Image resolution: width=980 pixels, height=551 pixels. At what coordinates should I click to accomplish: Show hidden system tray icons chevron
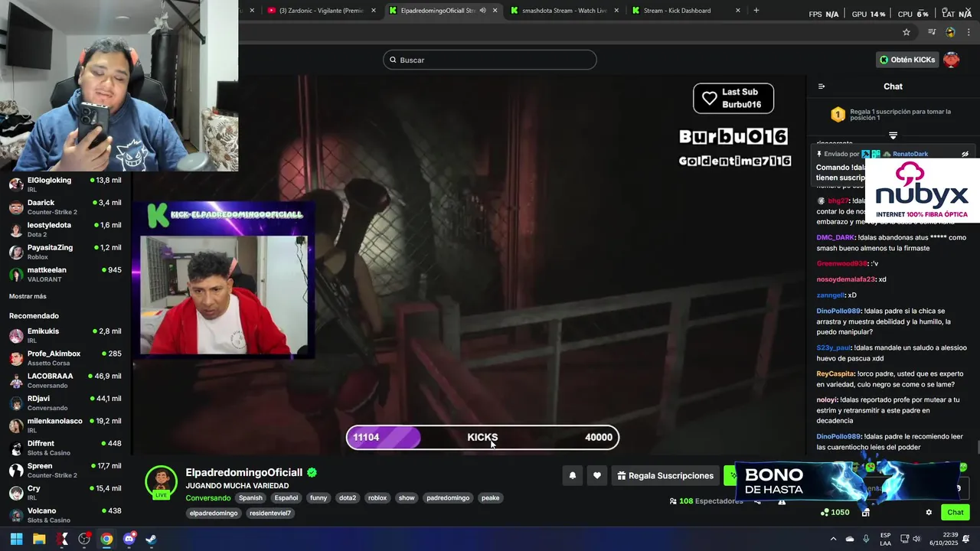834,539
